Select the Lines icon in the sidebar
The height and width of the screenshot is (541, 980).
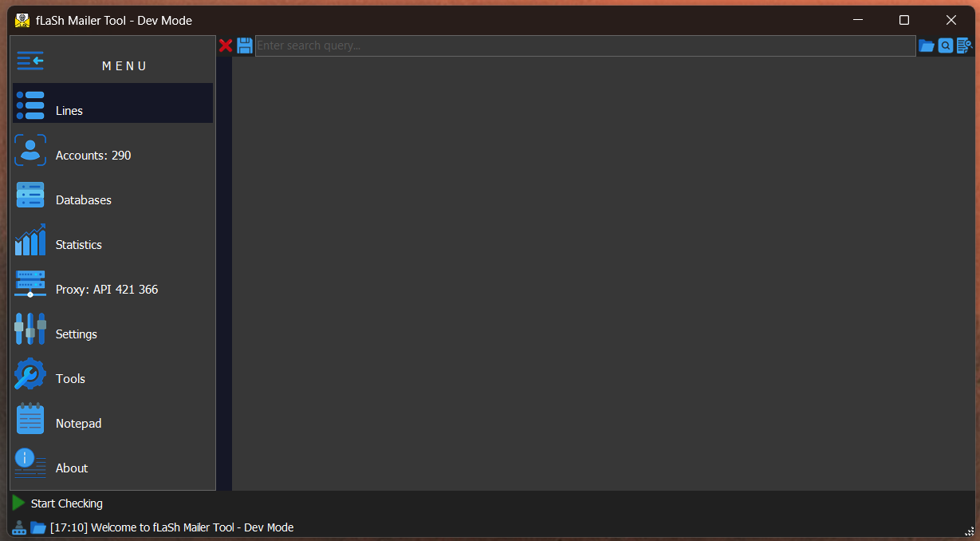pos(30,103)
